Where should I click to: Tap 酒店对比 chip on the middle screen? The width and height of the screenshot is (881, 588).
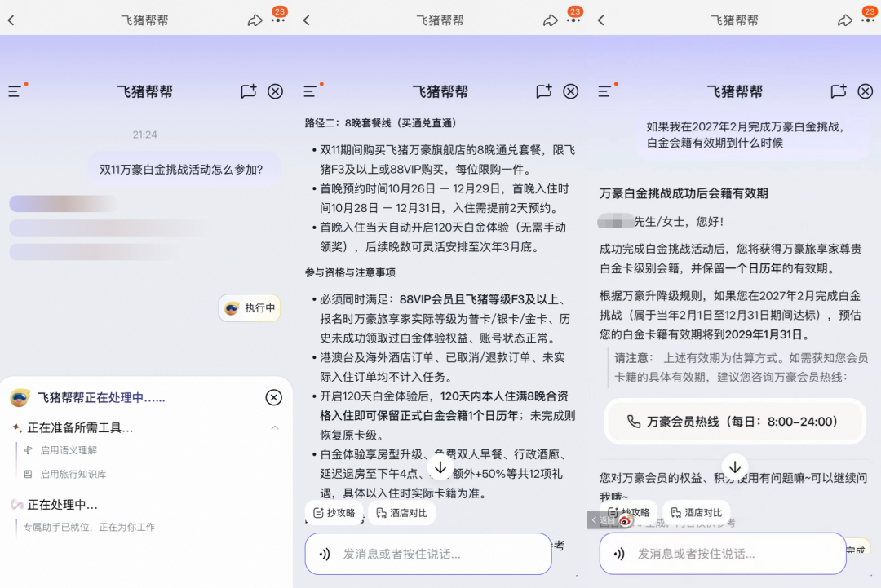pyautogui.click(x=402, y=513)
